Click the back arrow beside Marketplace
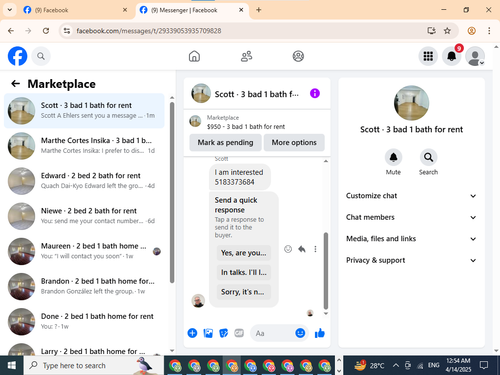 (16, 84)
